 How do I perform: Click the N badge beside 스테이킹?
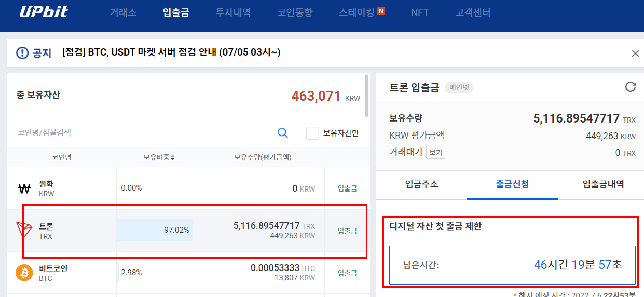pos(381,10)
